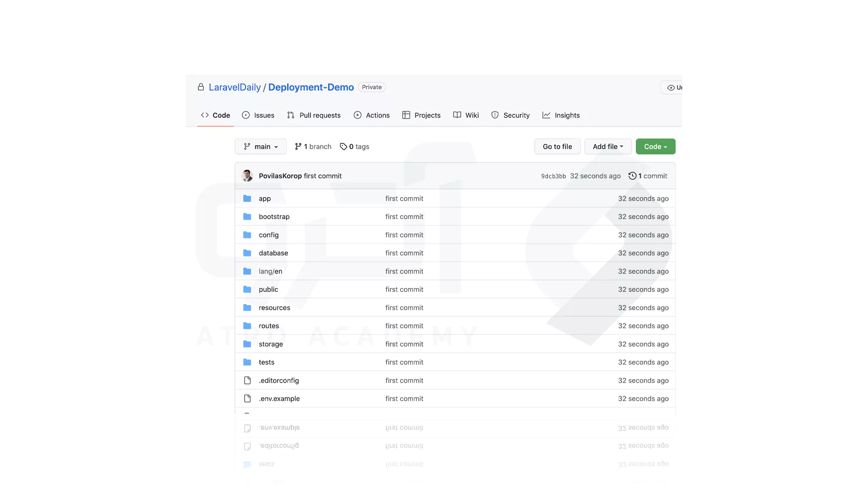Open the Deployment-Demo repository link

[x=311, y=87]
